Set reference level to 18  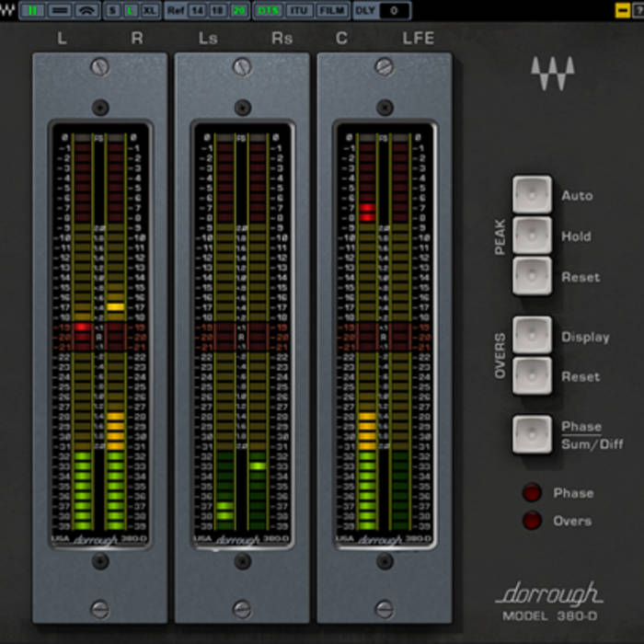219,10
